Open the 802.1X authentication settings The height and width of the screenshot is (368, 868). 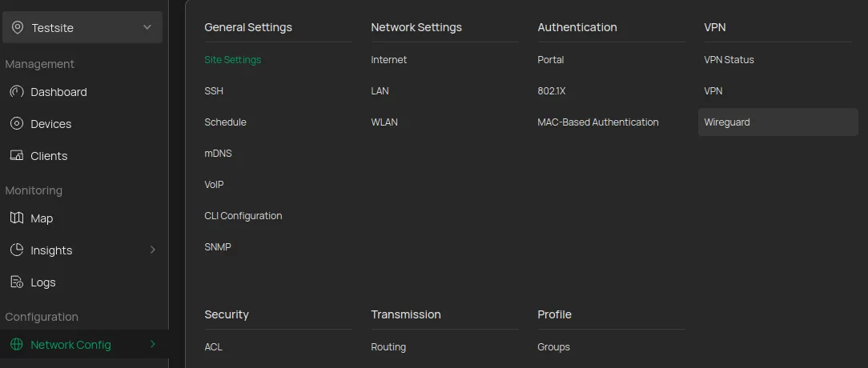click(x=552, y=90)
